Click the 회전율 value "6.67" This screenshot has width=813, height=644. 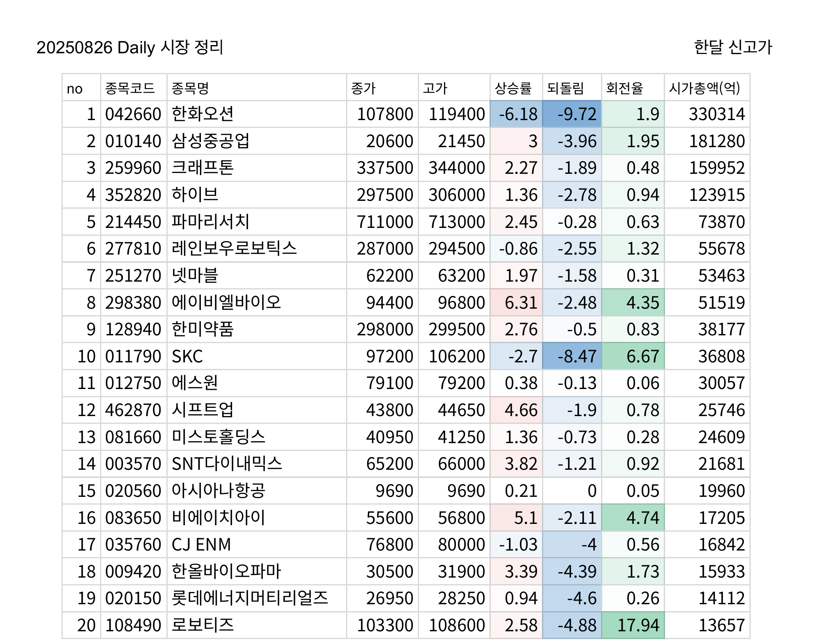click(x=643, y=357)
